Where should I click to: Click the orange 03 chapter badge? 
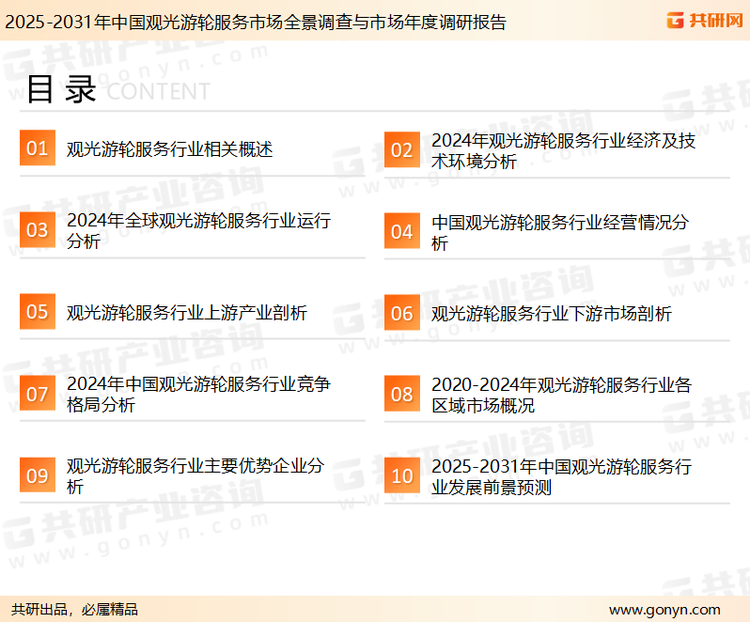pos(37,230)
